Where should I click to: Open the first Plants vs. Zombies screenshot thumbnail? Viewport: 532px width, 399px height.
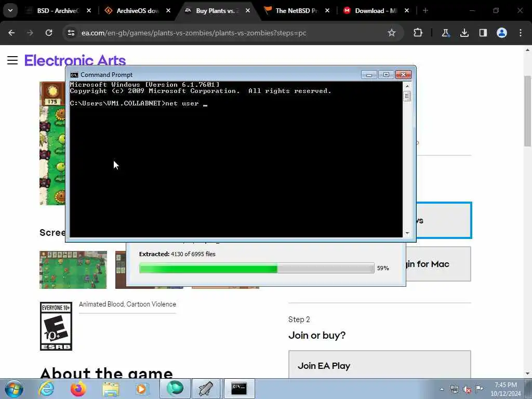tap(73, 270)
